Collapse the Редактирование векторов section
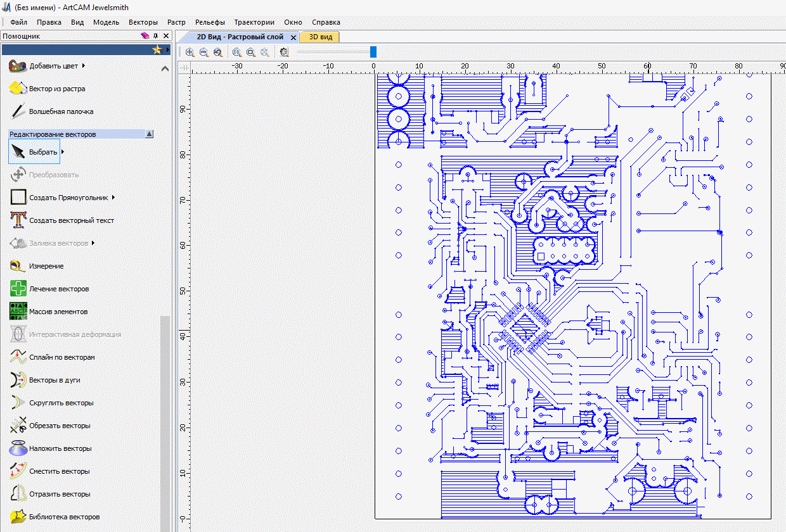Screen dimensions: 786x532 (149, 134)
